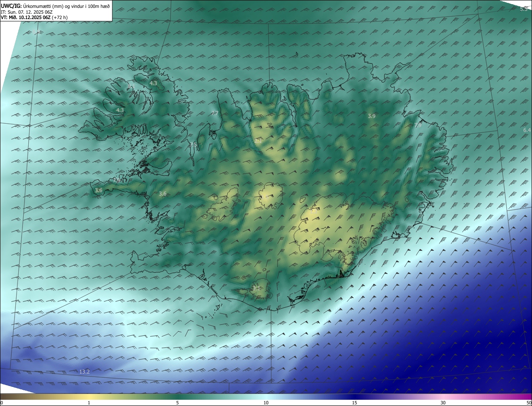This screenshot has height=406, width=532.
Task: Click the 'IT: Sun. 07. 12. 2025 06Z' line
Action: pos(27,12)
